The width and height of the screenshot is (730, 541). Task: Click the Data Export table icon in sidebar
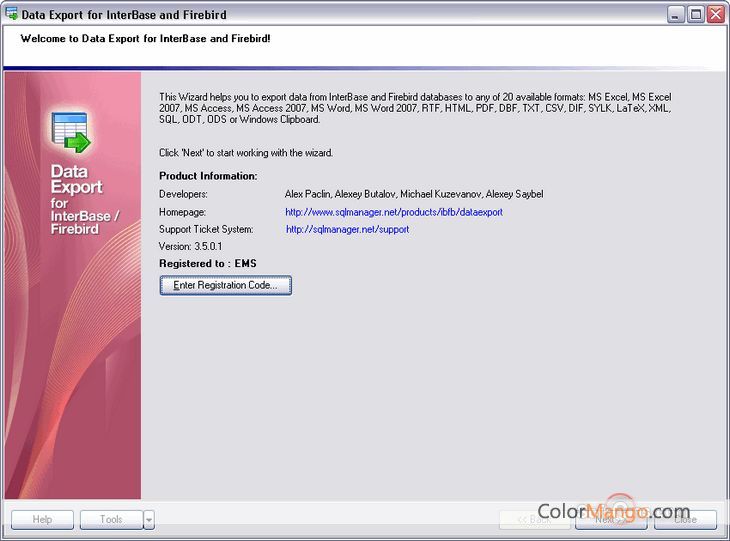[x=70, y=132]
